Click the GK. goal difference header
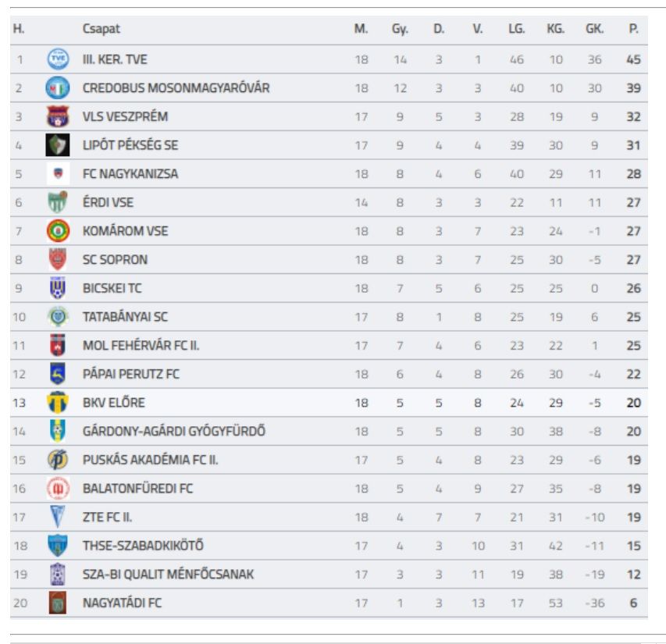Screen dimensions: 666x644 (594, 29)
